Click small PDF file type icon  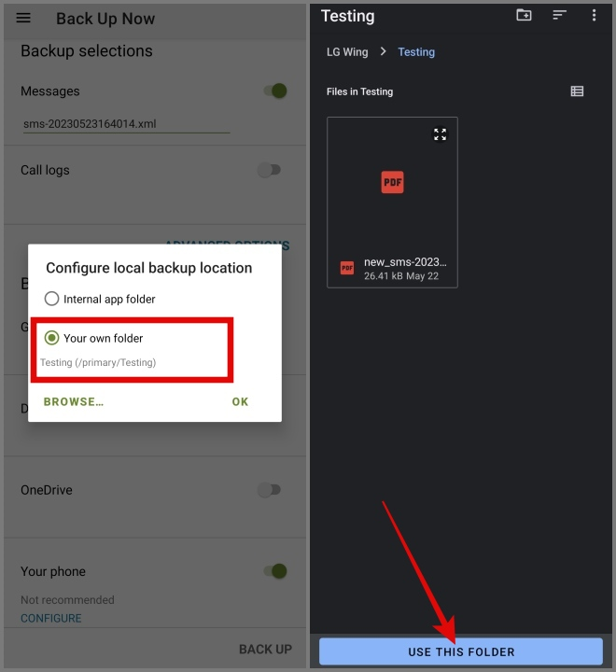[347, 268]
